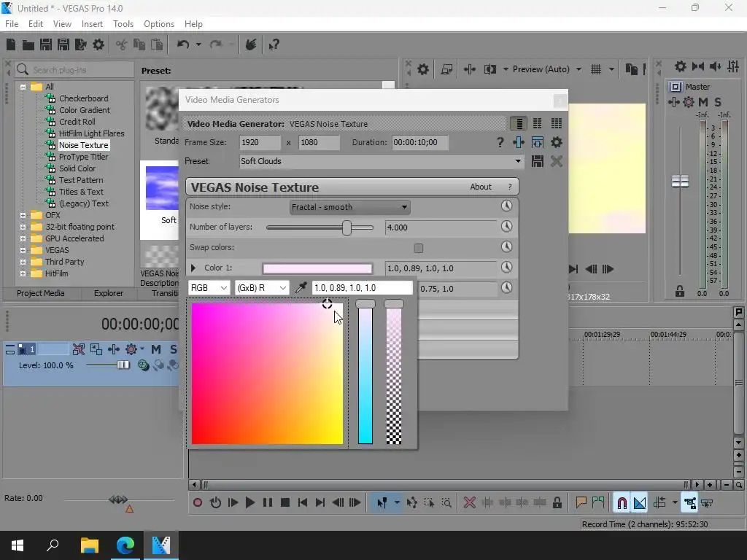Click the Go to Start transport button

[x=303, y=502]
